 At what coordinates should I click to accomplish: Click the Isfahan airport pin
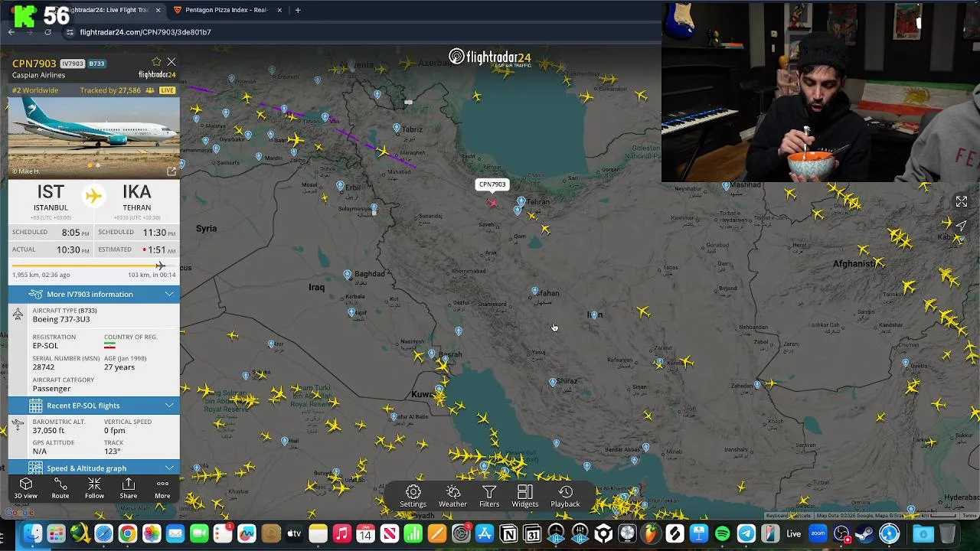click(534, 291)
